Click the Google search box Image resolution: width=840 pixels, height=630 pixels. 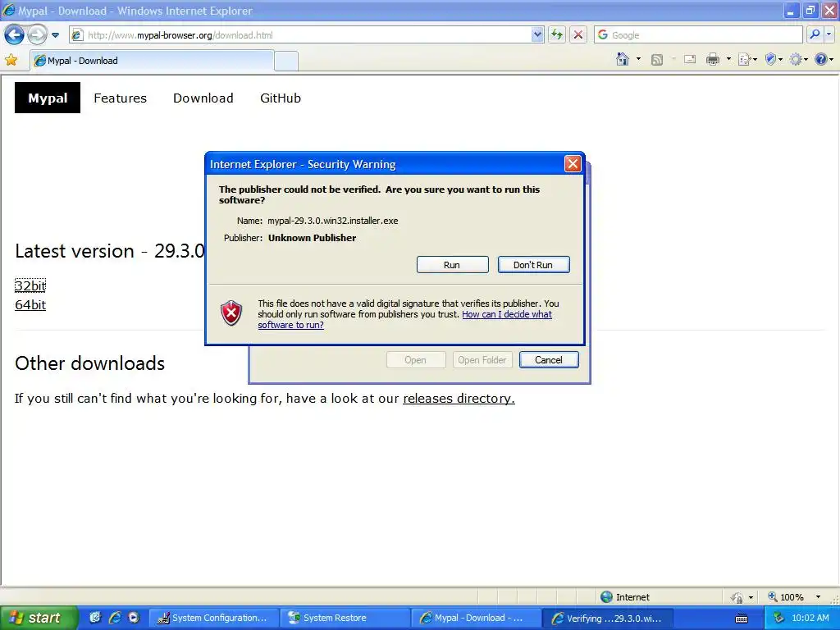tap(698, 34)
